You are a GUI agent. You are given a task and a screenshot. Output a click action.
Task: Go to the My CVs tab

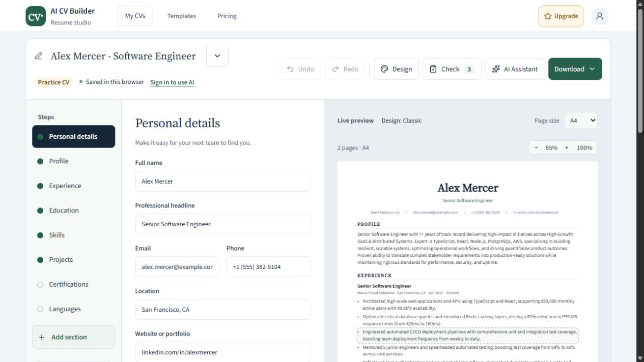135,16
